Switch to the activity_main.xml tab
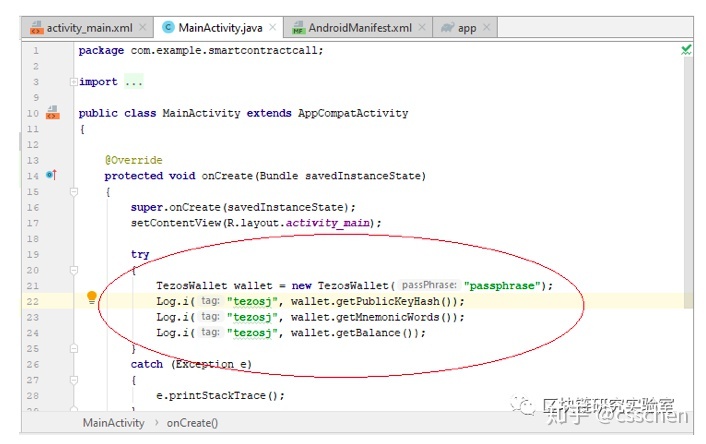The height and width of the screenshot is (444, 706). [86, 28]
